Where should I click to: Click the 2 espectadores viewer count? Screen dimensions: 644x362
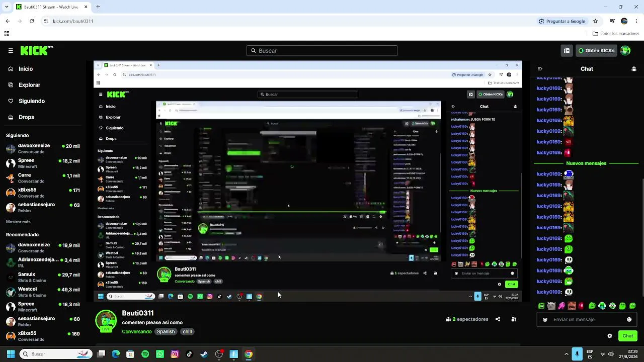[467, 319]
